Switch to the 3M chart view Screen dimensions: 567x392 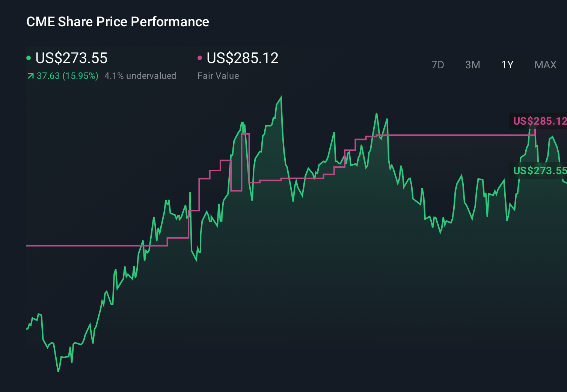[472, 65]
